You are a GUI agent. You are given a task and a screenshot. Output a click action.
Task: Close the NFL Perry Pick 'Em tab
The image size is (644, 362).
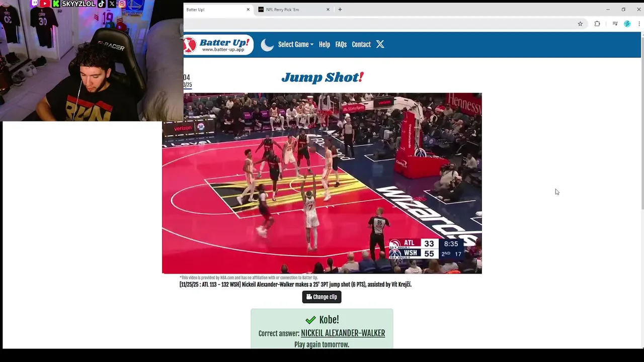328,10
